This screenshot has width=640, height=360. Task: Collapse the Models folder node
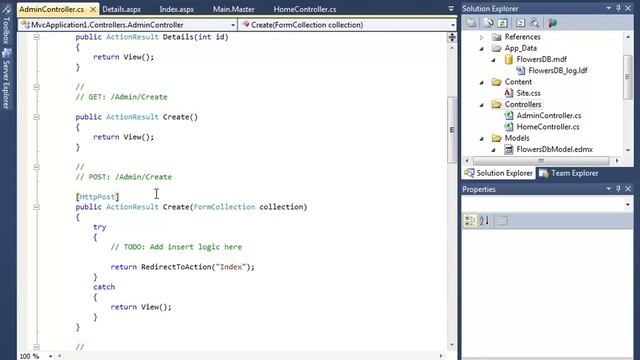482,138
